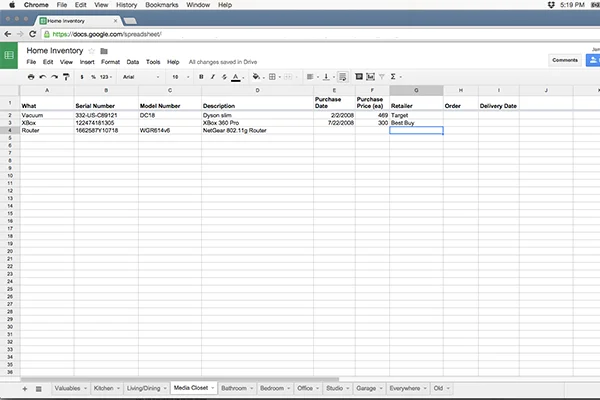Open the 123 number formats dropdown
This screenshot has height=400, width=600.
[106, 77]
